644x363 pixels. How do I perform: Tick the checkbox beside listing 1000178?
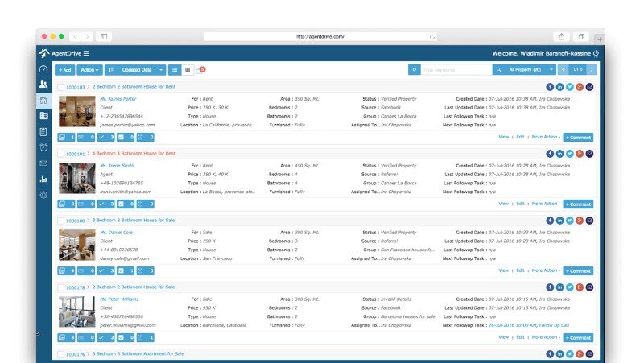click(x=60, y=287)
